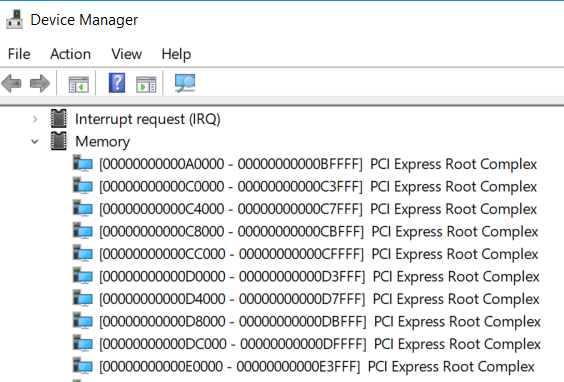Select the E0000 - E3FFF memory entry
The image size is (564, 382).
317,367
